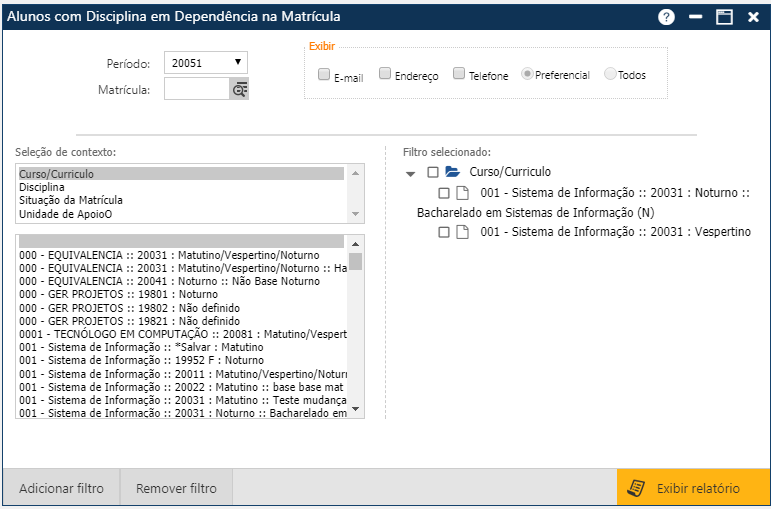Enable the E-mail checkbox
Viewport: 771px width, 509px height.
(x=324, y=74)
